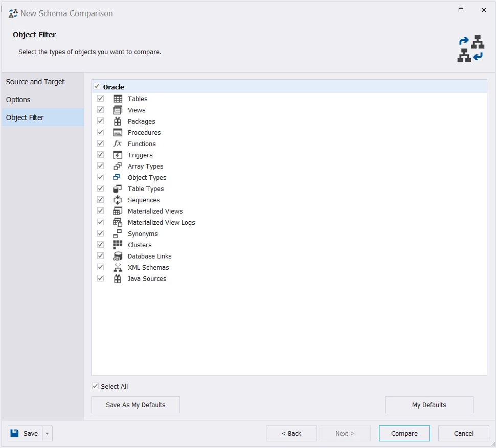Toggle the Materialized View Logs checkbox
This screenshot has width=496, height=448.
click(101, 222)
